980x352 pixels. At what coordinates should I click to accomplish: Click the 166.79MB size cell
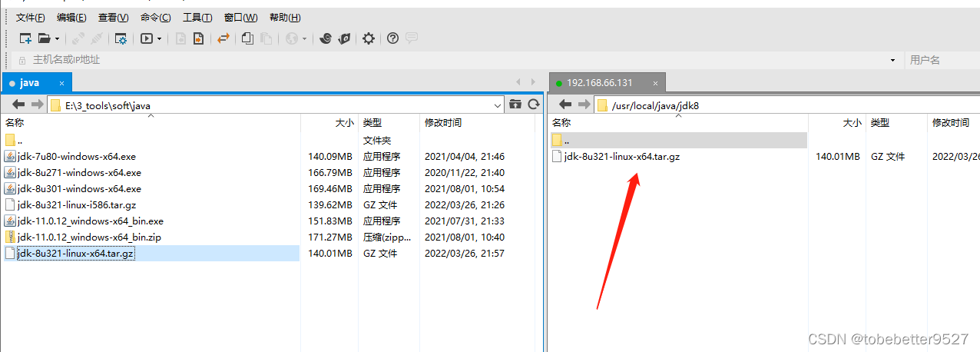tap(330, 172)
